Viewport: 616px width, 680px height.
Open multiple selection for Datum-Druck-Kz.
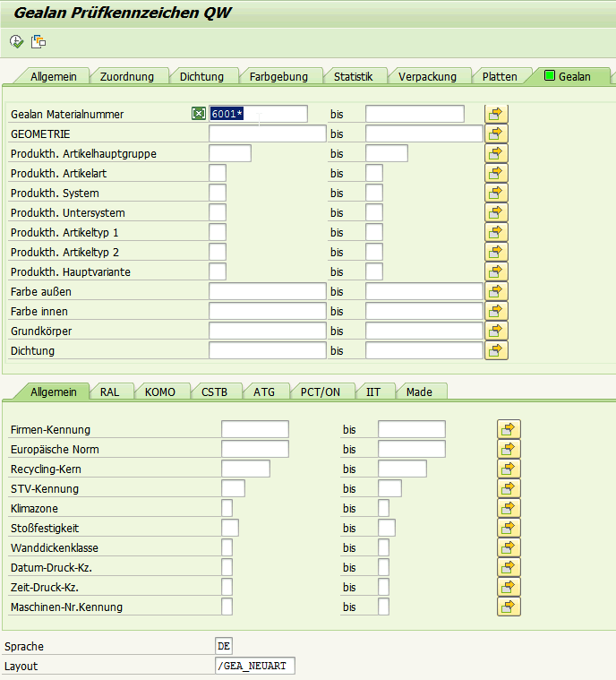point(509,567)
